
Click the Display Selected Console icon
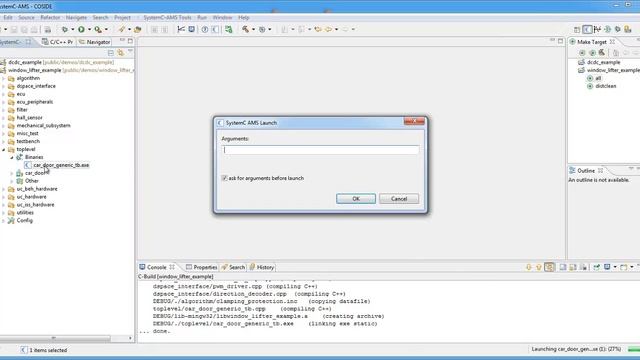click(607, 267)
